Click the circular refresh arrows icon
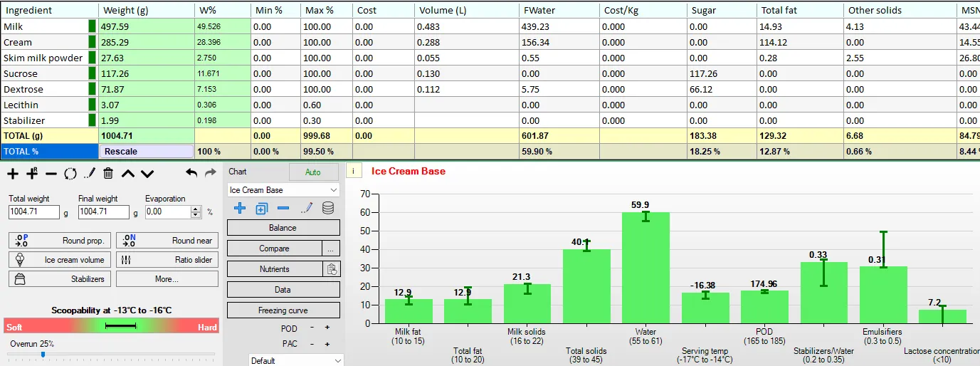 pyautogui.click(x=70, y=173)
